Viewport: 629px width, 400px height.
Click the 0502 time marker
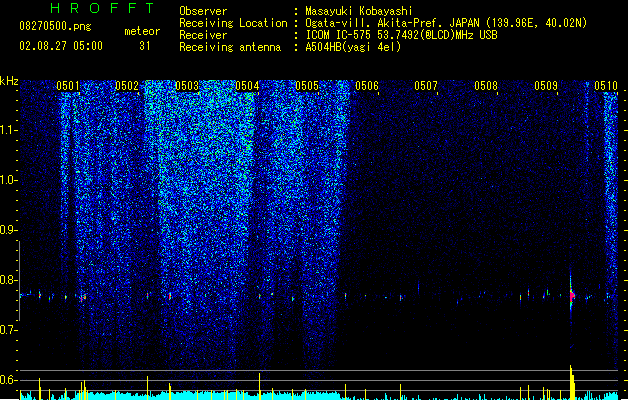coord(127,86)
